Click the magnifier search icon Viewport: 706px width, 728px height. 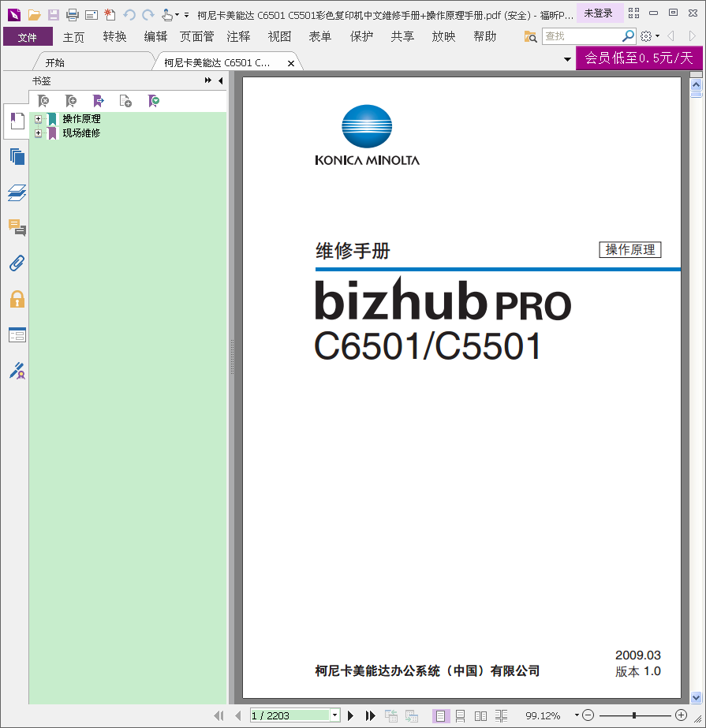[x=628, y=35]
